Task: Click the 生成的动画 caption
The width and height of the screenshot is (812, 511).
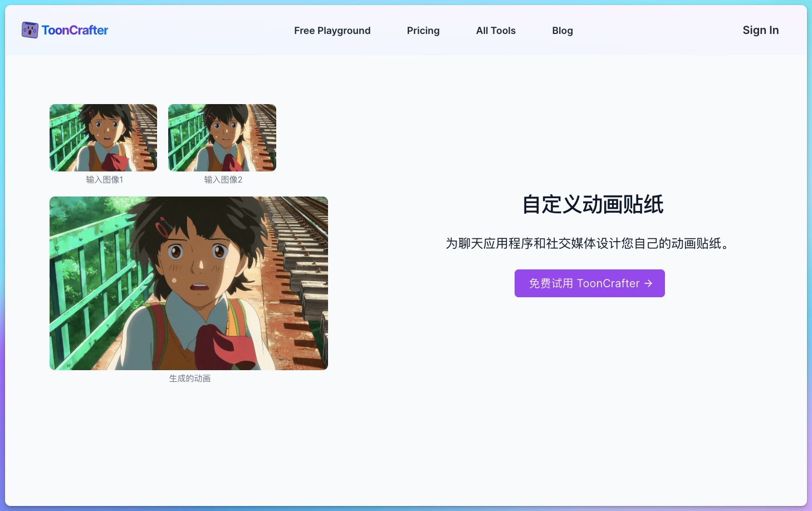Action: pos(190,379)
